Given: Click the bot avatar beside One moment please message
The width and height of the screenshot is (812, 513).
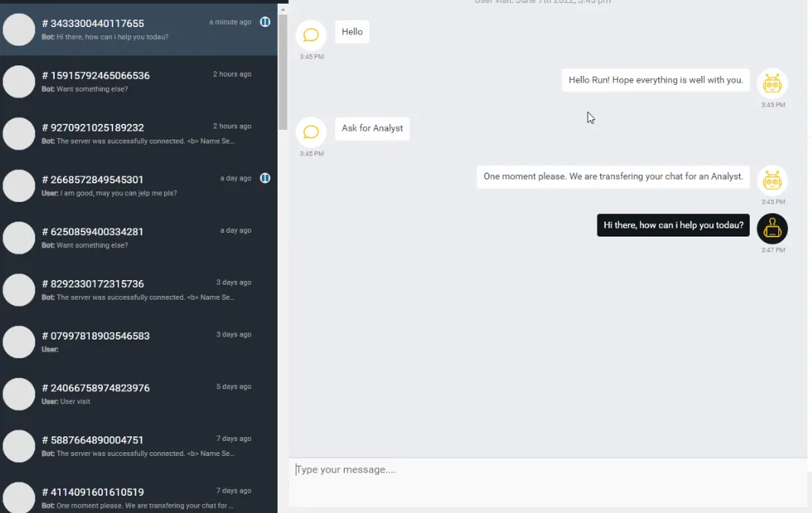Looking at the screenshot, I should (x=772, y=180).
